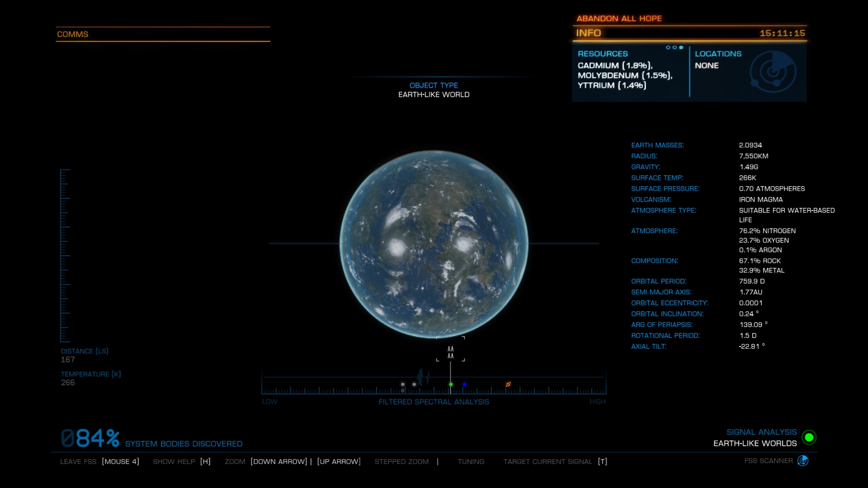Click the LOW end label of spectrum
868x488 pixels.
[x=269, y=402]
